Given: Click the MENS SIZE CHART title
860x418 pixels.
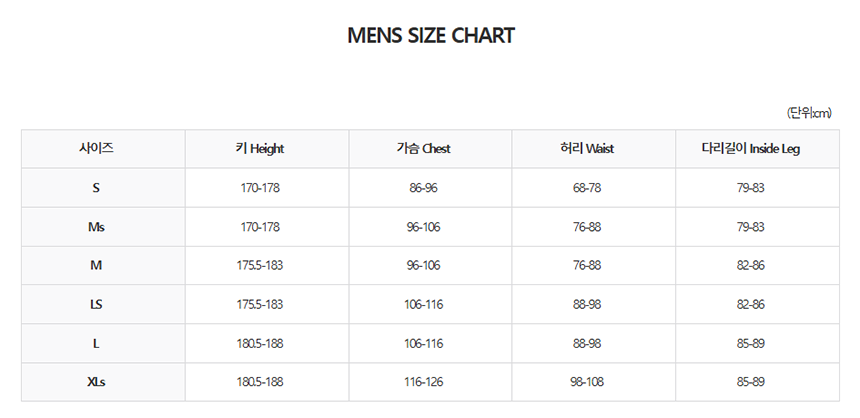Looking at the screenshot, I should click(430, 36).
